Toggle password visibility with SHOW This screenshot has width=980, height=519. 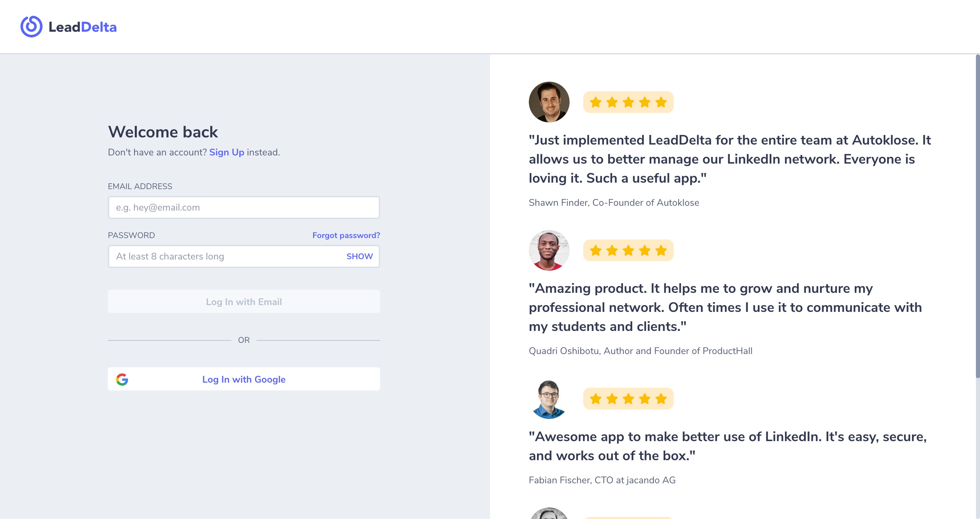tap(360, 256)
